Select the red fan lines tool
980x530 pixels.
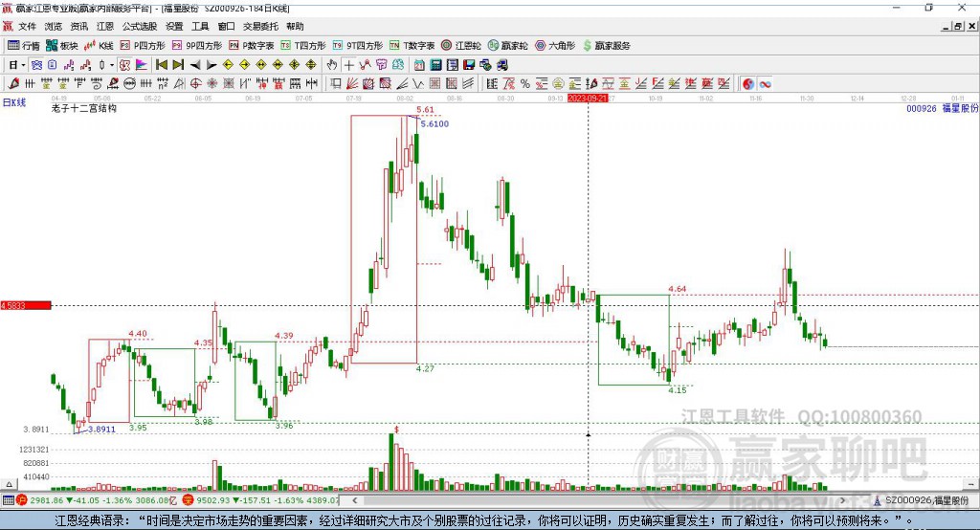(x=352, y=83)
